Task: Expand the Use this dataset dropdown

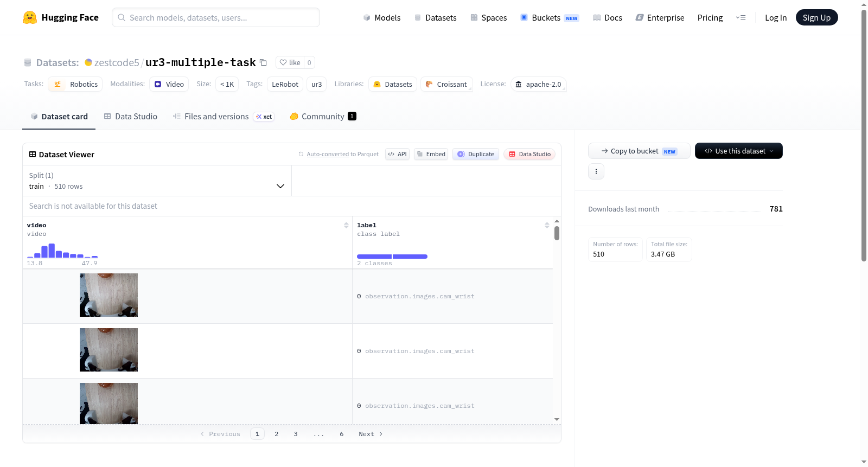Action: click(738, 151)
